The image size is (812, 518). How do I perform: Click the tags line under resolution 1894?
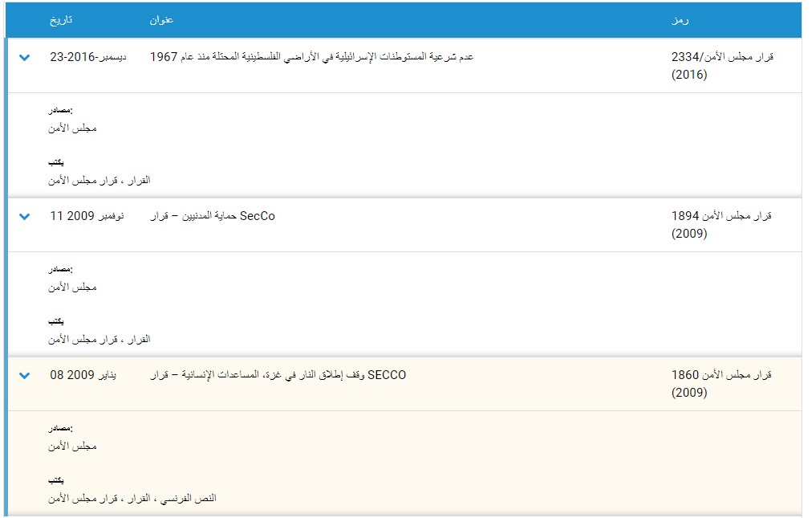point(99,340)
